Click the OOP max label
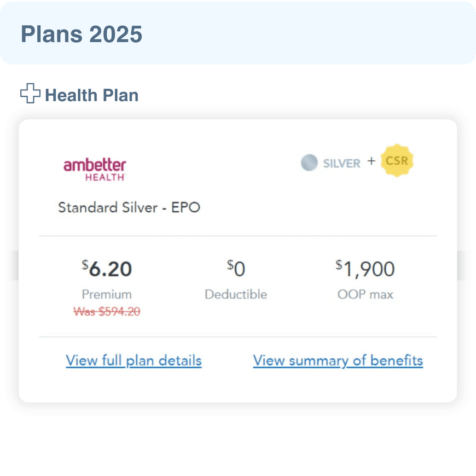Image resolution: width=476 pixels, height=476 pixels. [x=365, y=294]
